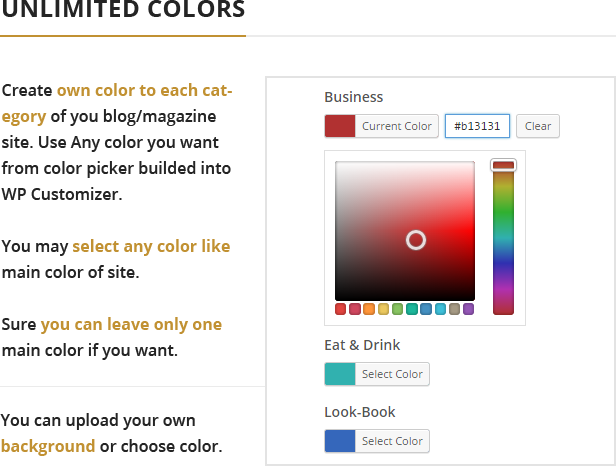Screen dimensions: 616x466
Task: Click the hex color input field
Action: point(478,126)
